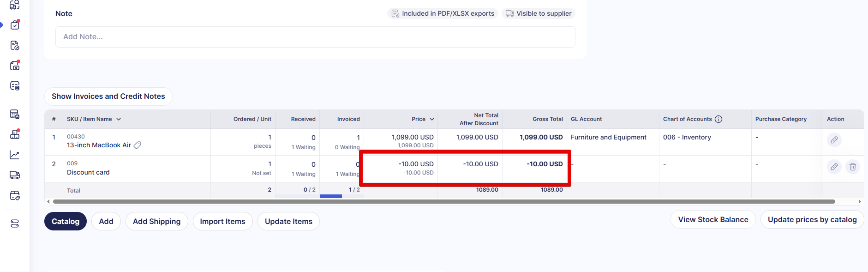
Task: Toggle Included in PDF/XLSX exports option
Action: click(x=443, y=13)
